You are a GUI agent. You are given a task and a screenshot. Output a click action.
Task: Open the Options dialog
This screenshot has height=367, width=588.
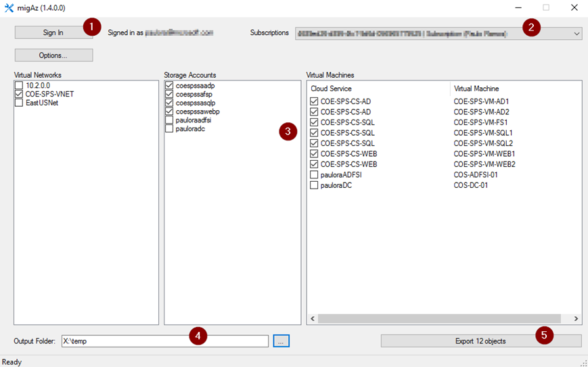coord(53,55)
